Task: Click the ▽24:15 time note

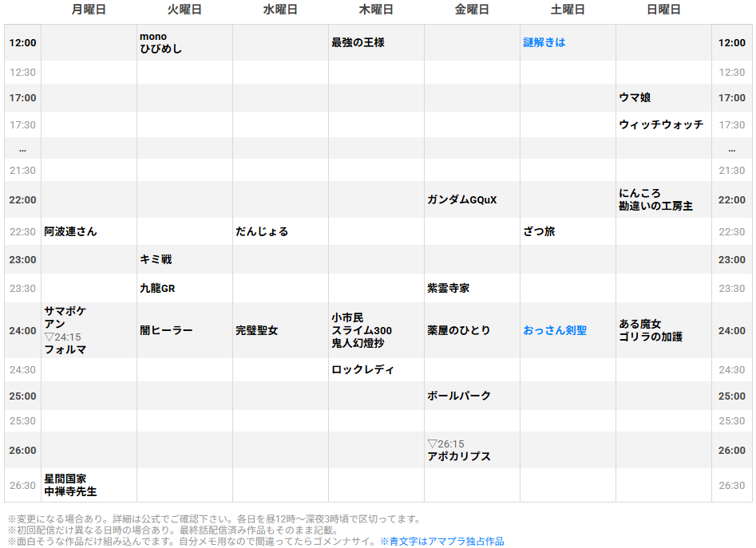Action: click(x=63, y=337)
